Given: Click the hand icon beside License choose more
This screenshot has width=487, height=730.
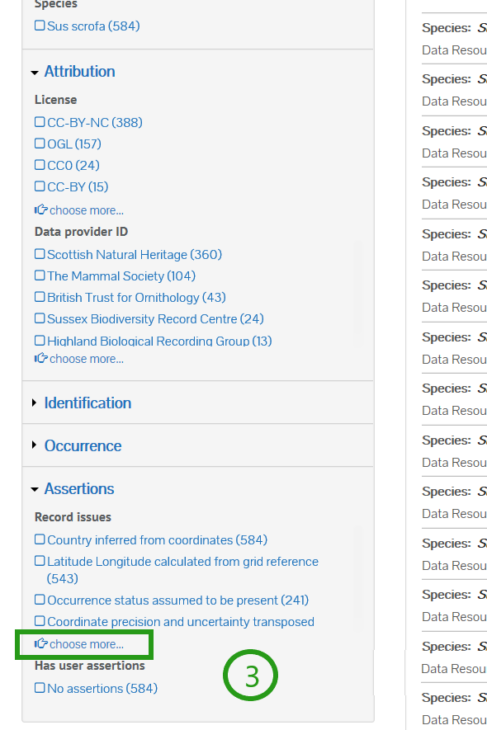Looking at the screenshot, I should tap(41, 210).
